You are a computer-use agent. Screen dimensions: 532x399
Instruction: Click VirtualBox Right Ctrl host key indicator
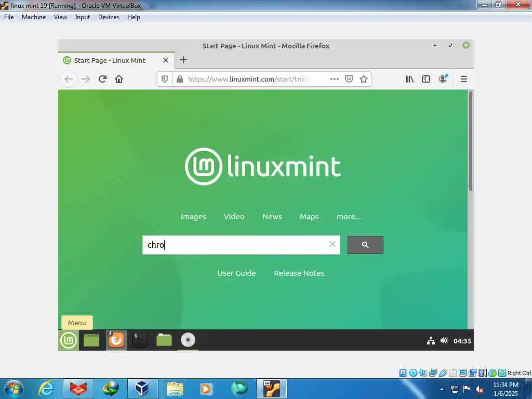(519, 373)
